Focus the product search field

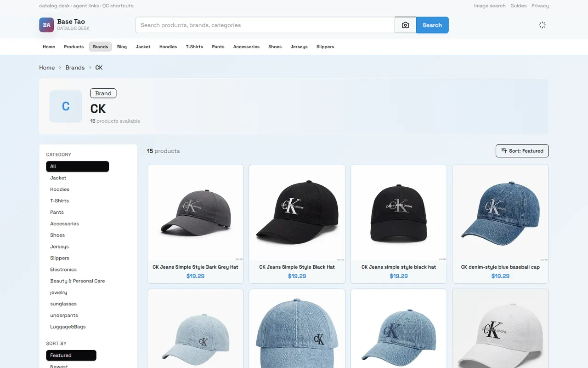pyautogui.click(x=265, y=25)
